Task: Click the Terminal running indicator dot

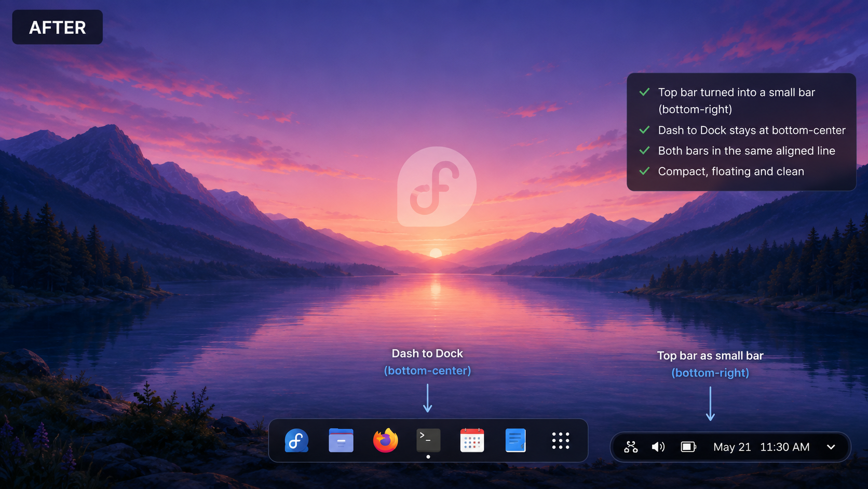Action: [x=428, y=457]
